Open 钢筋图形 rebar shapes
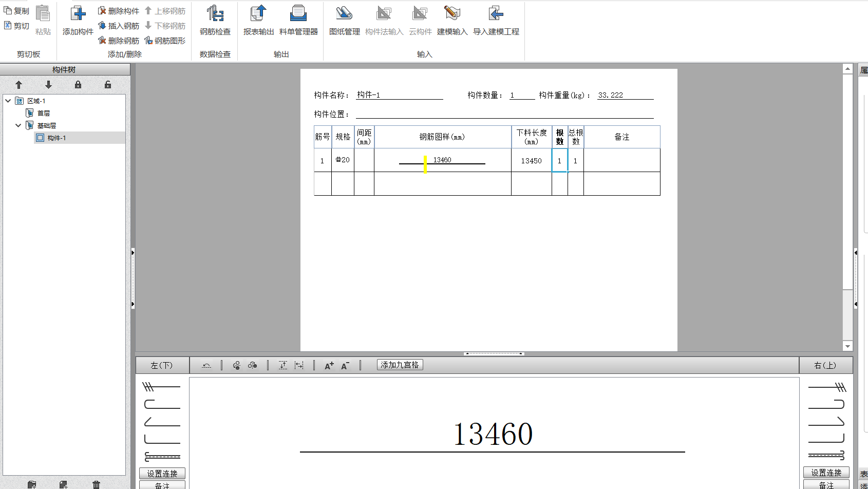 pos(165,41)
